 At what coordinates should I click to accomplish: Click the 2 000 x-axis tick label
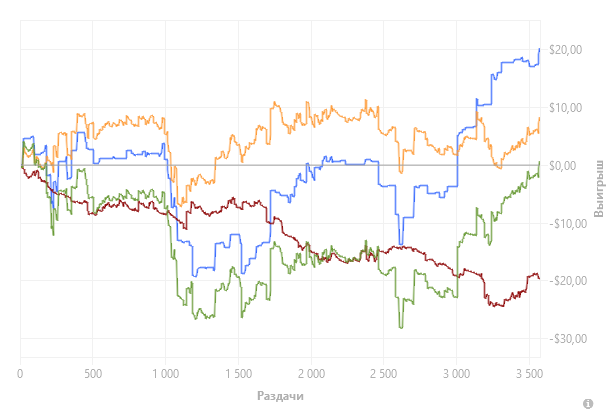tap(311, 374)
